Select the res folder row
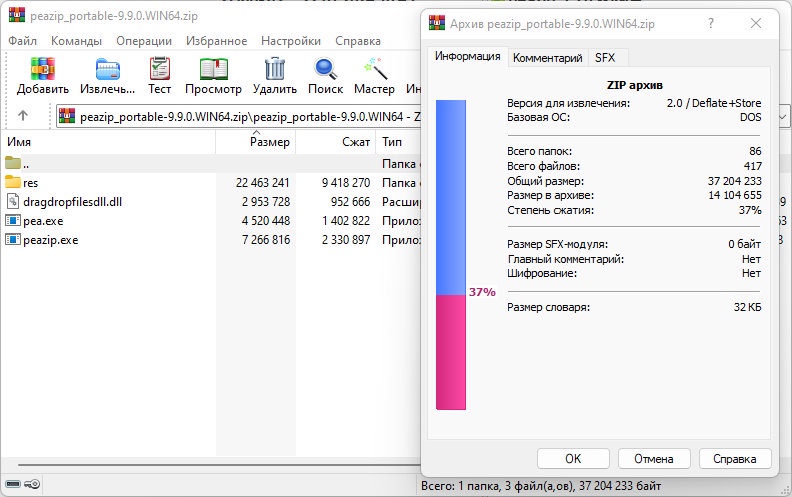 pos(212,183)
